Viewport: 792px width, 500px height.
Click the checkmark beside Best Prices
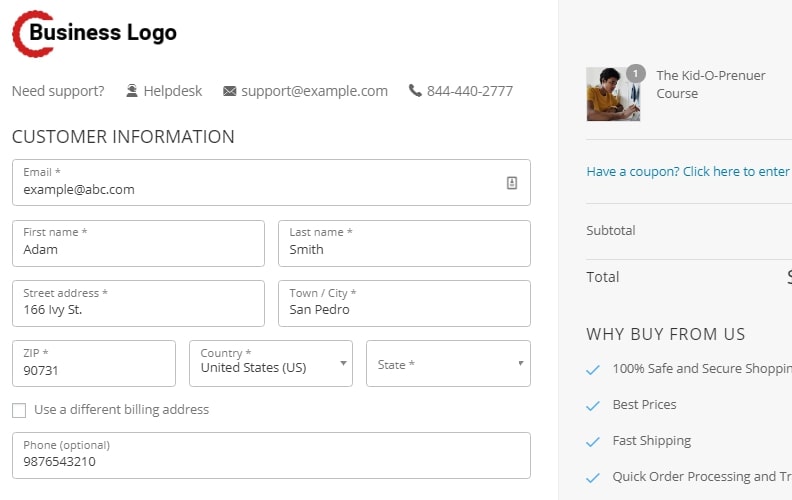click(592, 406)
